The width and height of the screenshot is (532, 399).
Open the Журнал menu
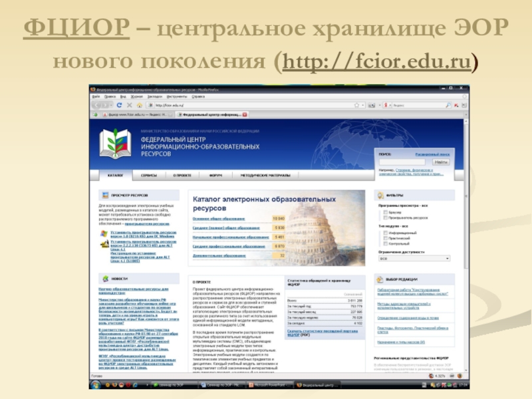137,96
